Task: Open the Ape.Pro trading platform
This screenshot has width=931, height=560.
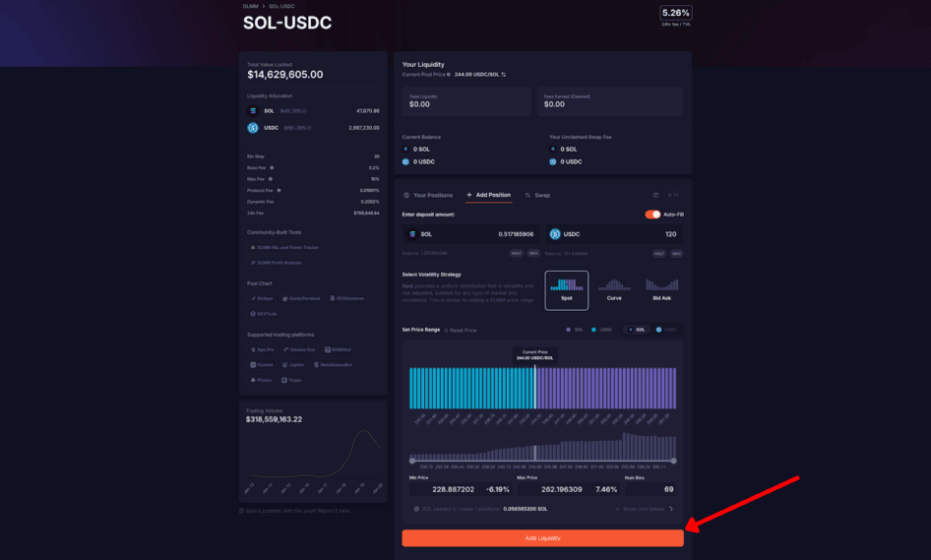Action: (263, 349)
